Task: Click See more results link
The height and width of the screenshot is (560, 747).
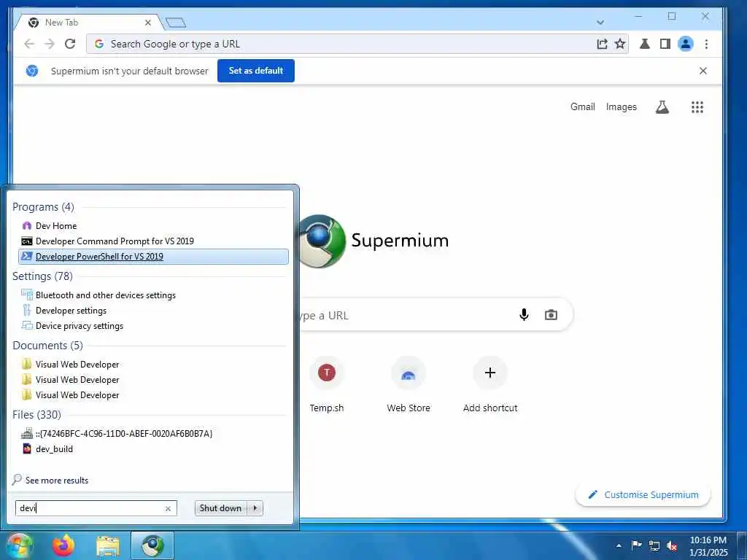Action: click(57, 480)
